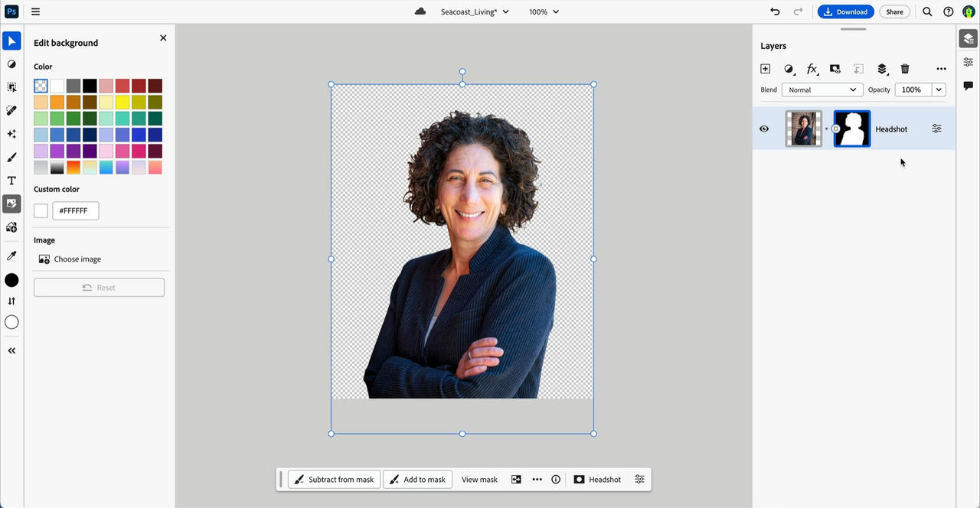Open the fx layer effects menu
The width and height of the screenshot is (980, 508).
(812, 69)
